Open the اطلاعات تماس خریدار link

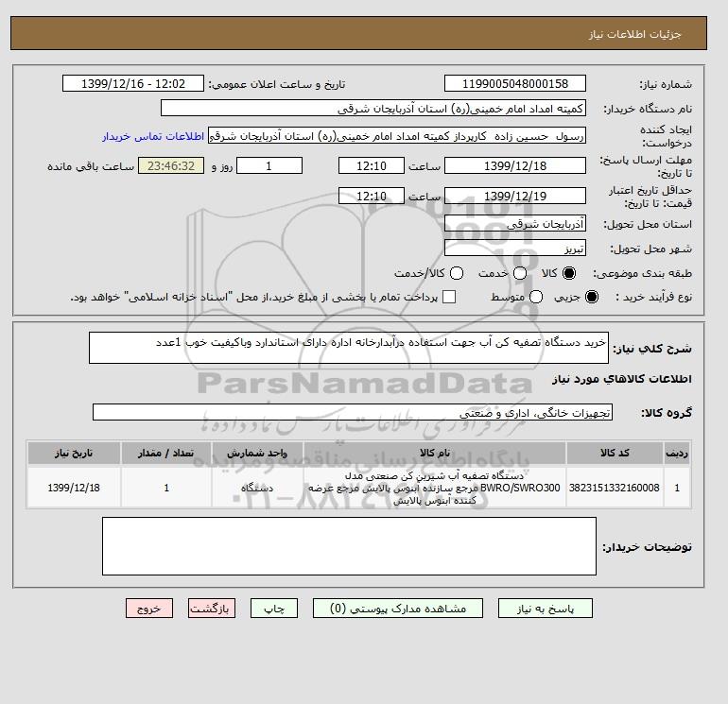pos(153,136)
